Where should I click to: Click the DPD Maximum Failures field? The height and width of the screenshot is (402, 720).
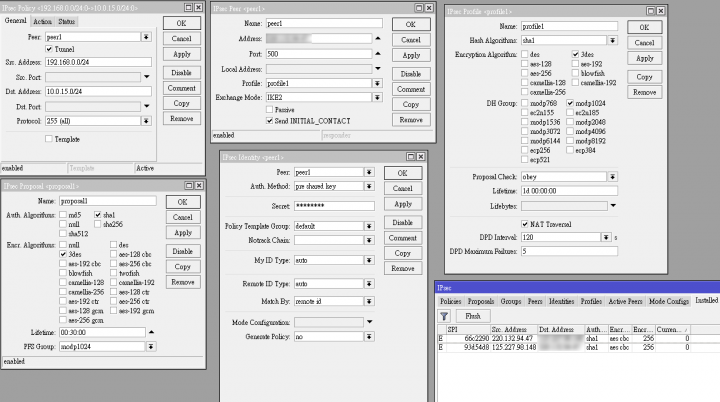click(569, 251)
